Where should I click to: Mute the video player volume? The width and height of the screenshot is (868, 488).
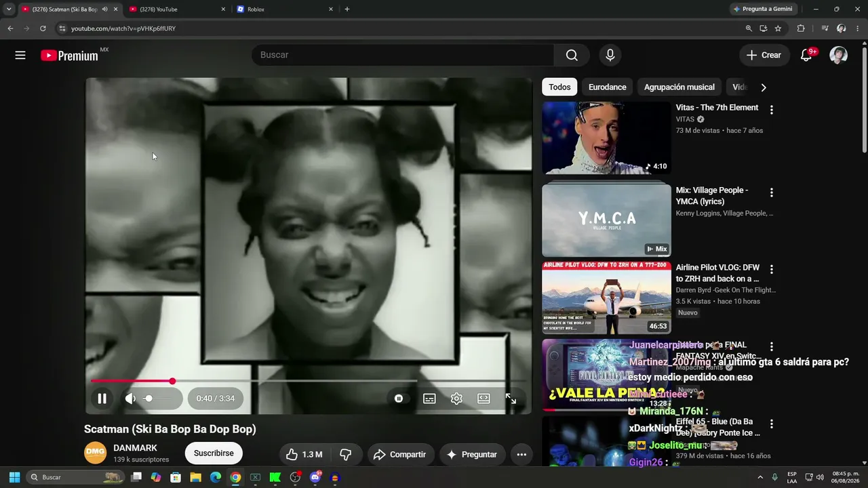point(130,399)
